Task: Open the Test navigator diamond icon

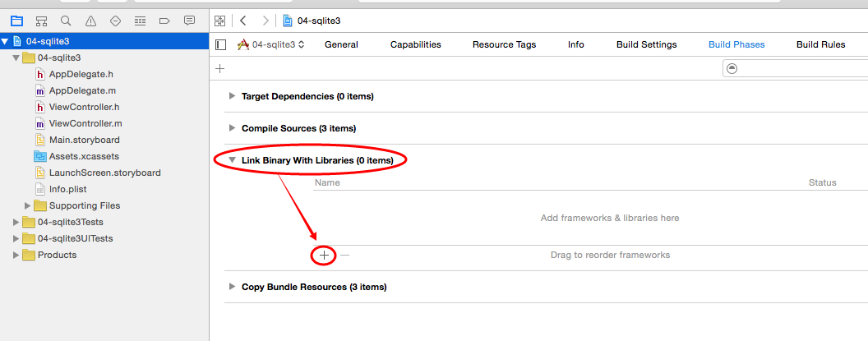Action: [x=115, y=21]
